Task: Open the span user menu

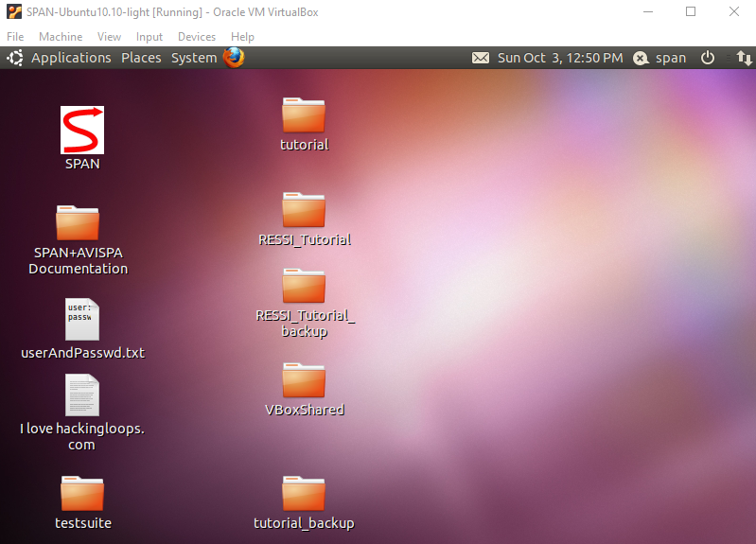Action: pos(671,59)
